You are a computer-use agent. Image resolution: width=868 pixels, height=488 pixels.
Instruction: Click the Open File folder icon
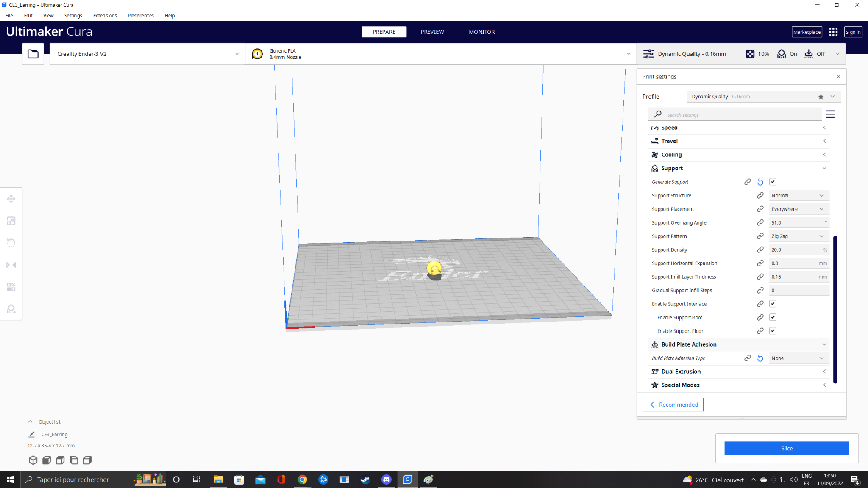[x=33, y=54]
